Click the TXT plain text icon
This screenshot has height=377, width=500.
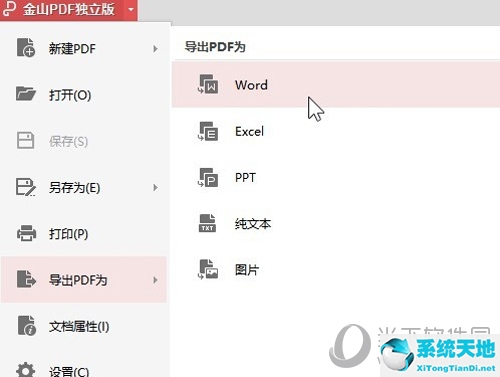[x=207, y=223]
